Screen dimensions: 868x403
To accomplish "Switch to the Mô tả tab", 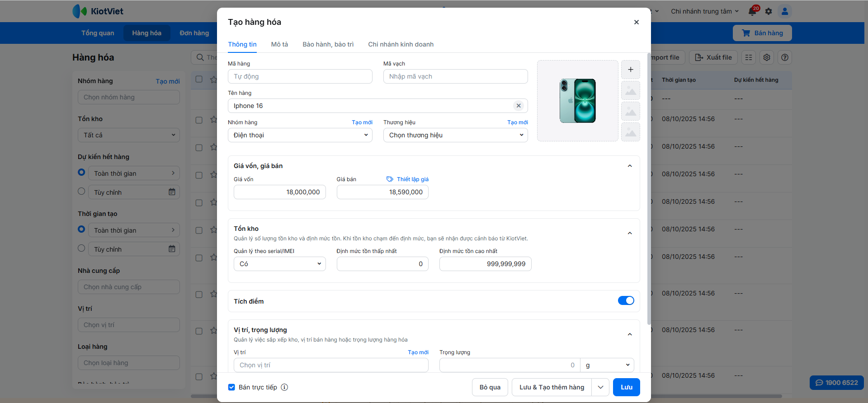I will pos(279,44).
